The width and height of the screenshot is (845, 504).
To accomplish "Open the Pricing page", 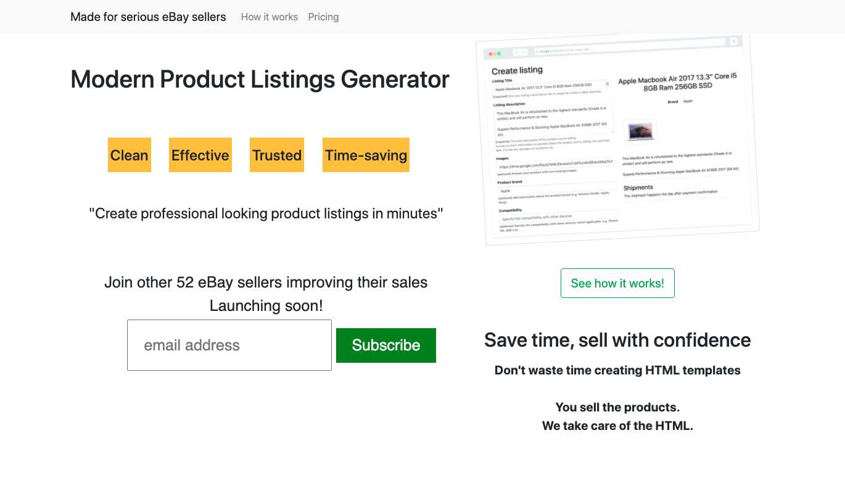I will pos(323,17).
